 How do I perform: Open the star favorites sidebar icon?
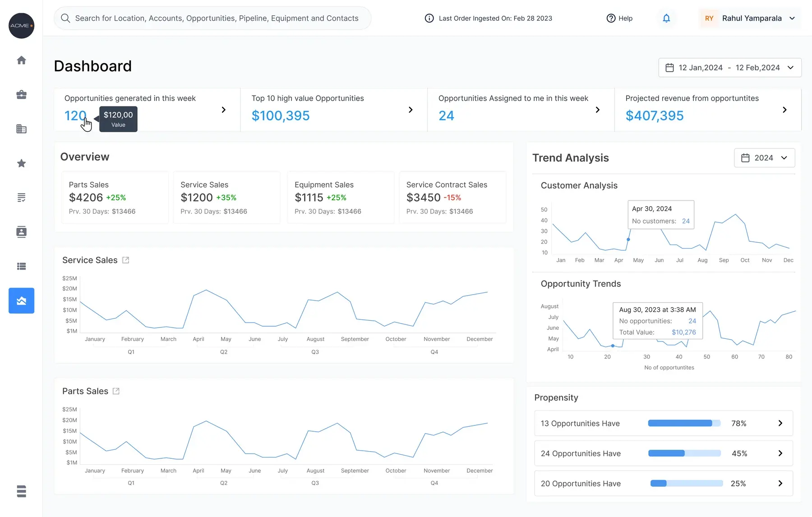21,163
